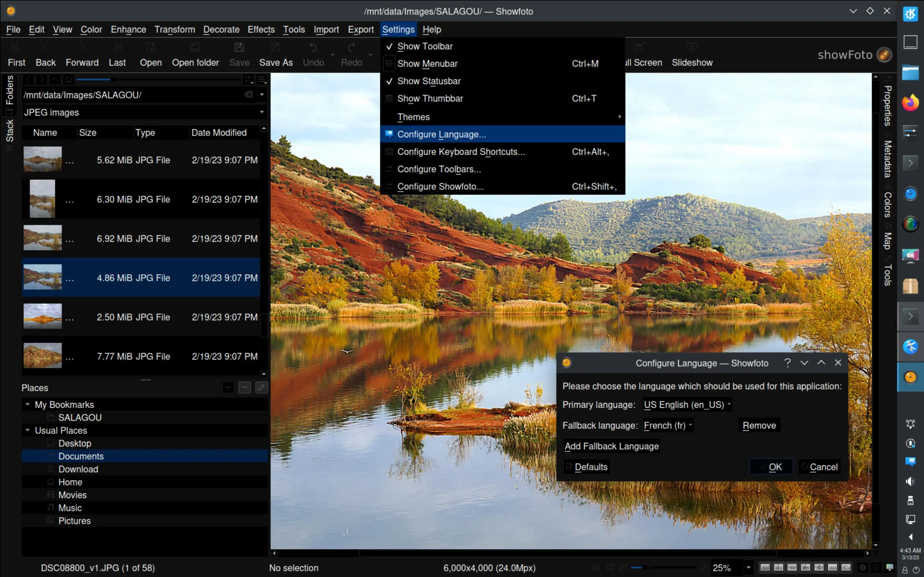Open the Themes submenu
The width and height of the screenshot is (924, 577).
[414, 117]
